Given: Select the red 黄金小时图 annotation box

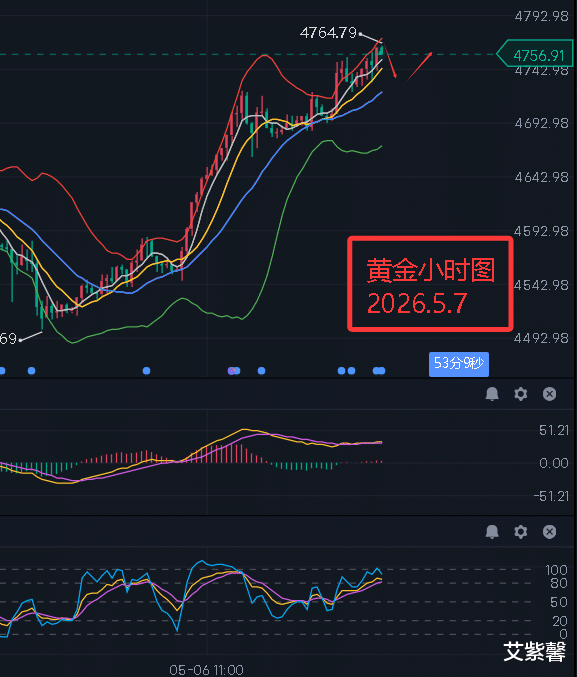Looking at the screenshot, I should tap(430, 284).
